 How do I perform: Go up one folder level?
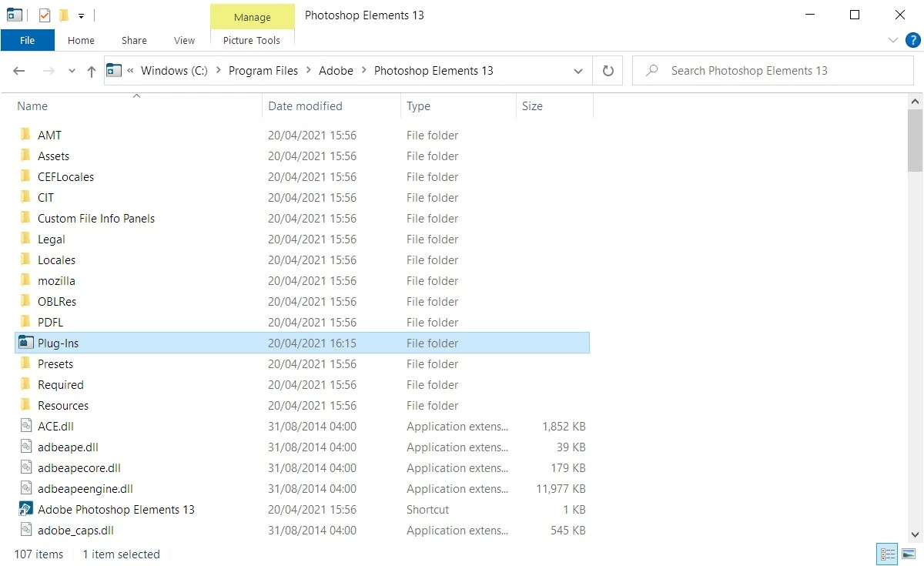(91, 71)
